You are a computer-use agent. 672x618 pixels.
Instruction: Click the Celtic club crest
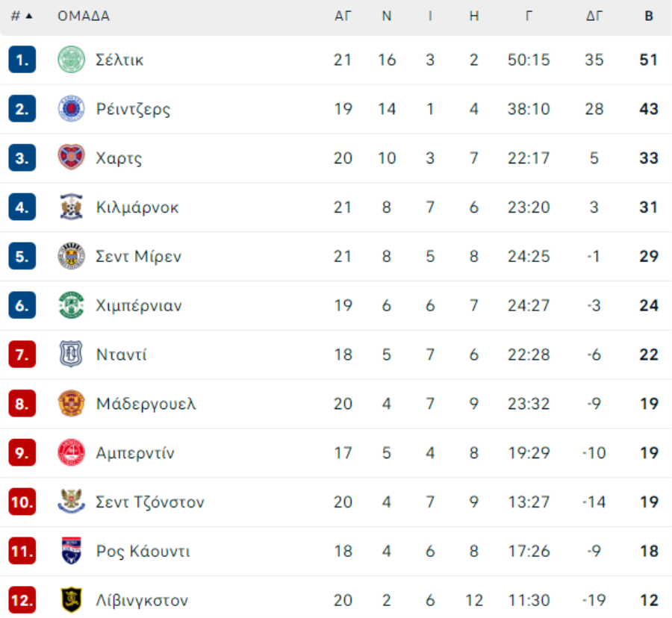pyautogui.click(x=71, y=60)
